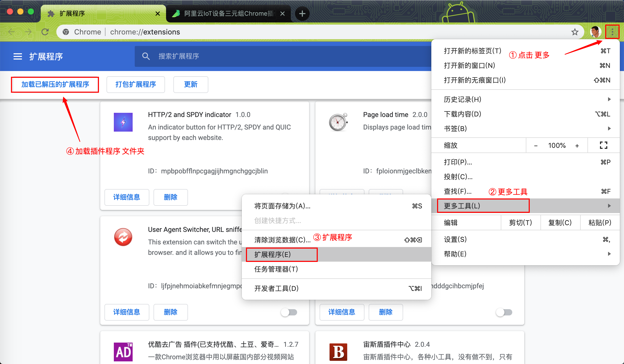Close the 阿里云IoT设备三元组 tab

(x=282, y=13)
